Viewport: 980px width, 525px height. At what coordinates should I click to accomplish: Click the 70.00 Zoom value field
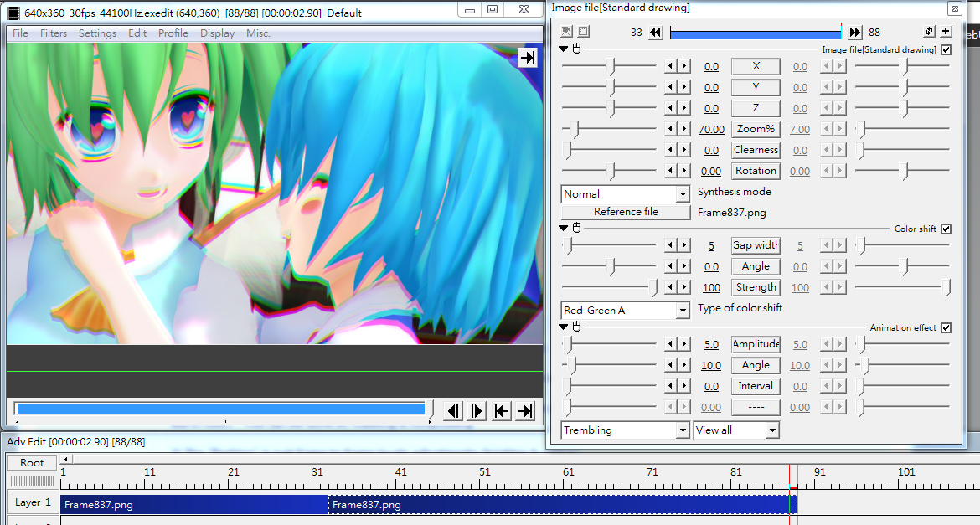(711, 130)
